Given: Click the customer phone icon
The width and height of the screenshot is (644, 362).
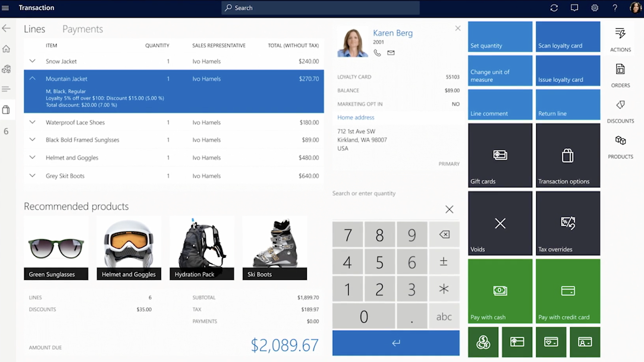Looking at the screenshot, I should point(377,52).
